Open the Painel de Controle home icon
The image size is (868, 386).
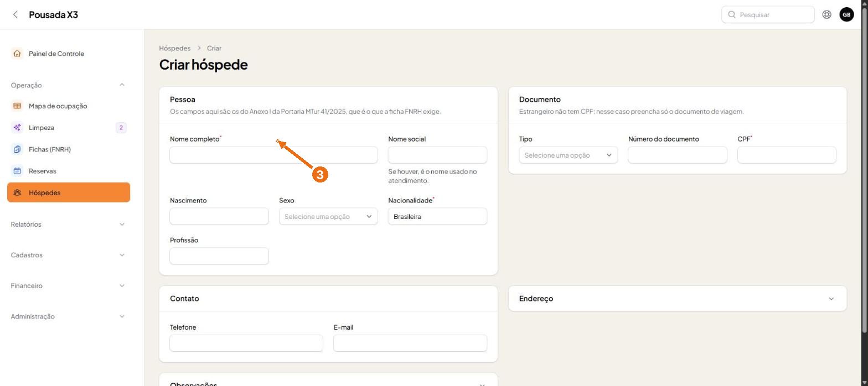pos(17,54)
